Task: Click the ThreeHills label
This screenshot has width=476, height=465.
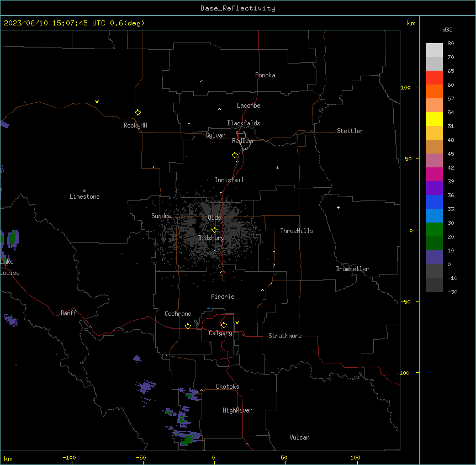Action: pos(297,231)
